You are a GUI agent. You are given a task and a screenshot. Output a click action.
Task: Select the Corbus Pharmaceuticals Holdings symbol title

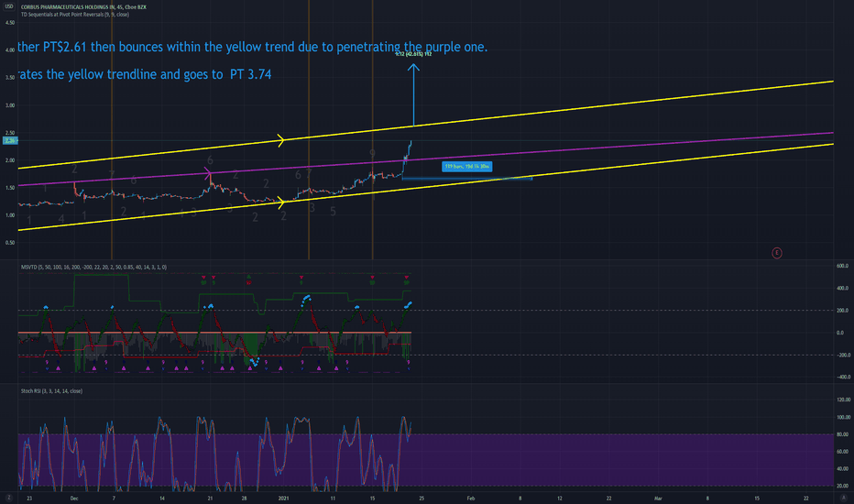[x=83, y=7]
